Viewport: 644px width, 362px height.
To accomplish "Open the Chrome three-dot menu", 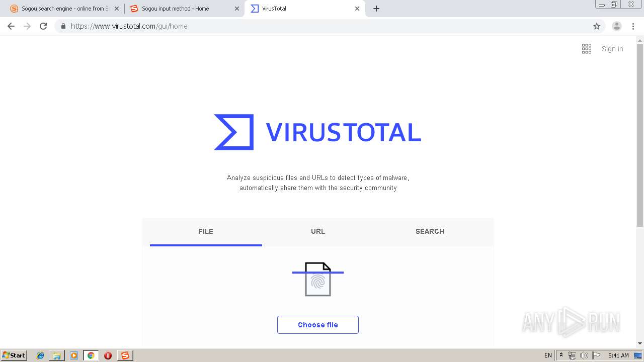I will [633, 26].
